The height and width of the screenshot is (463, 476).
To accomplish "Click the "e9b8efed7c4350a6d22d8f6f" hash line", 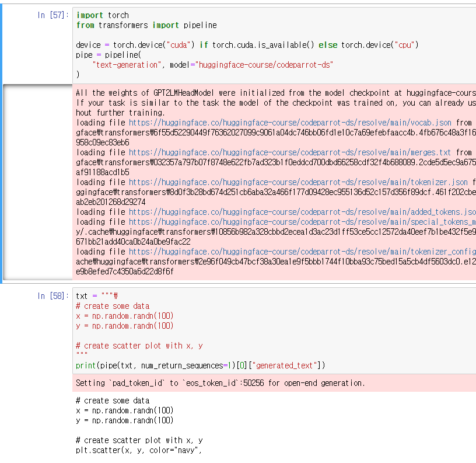I will pyautogui.click(x=124, y=271).
